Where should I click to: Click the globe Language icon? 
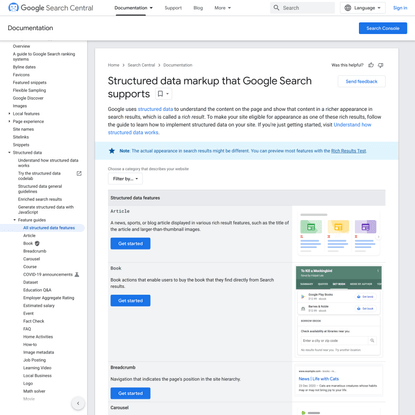[x=348, y=8]
